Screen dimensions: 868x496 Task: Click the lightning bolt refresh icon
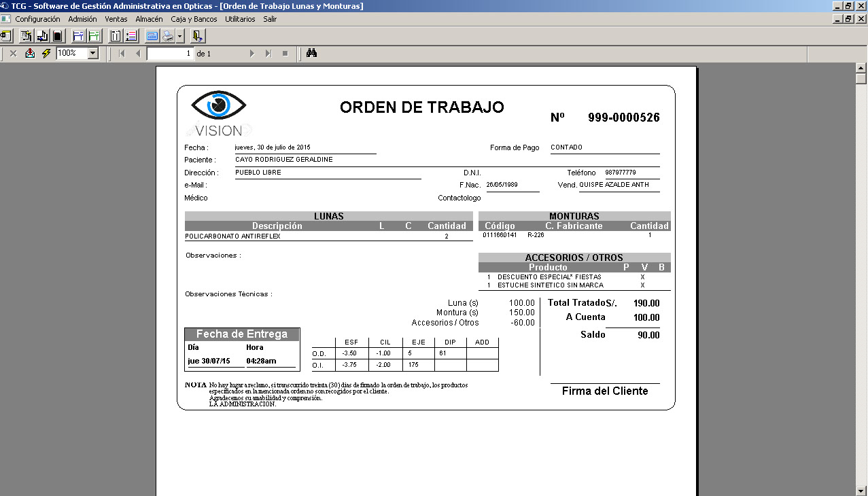click(46, 53)
